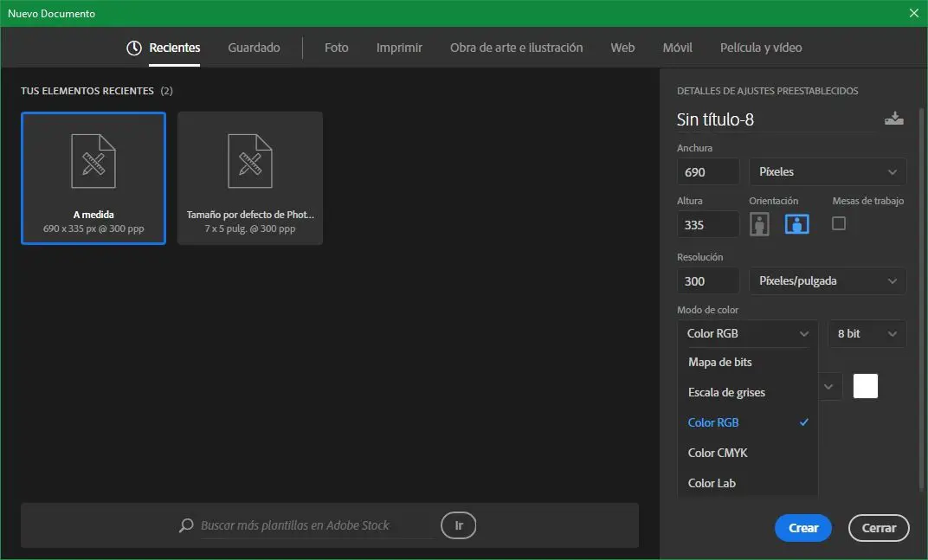The width and height of the screenshot is (928, 560).
Task: Click the Anchura field showing 690
Action: (x=708, y=171)
